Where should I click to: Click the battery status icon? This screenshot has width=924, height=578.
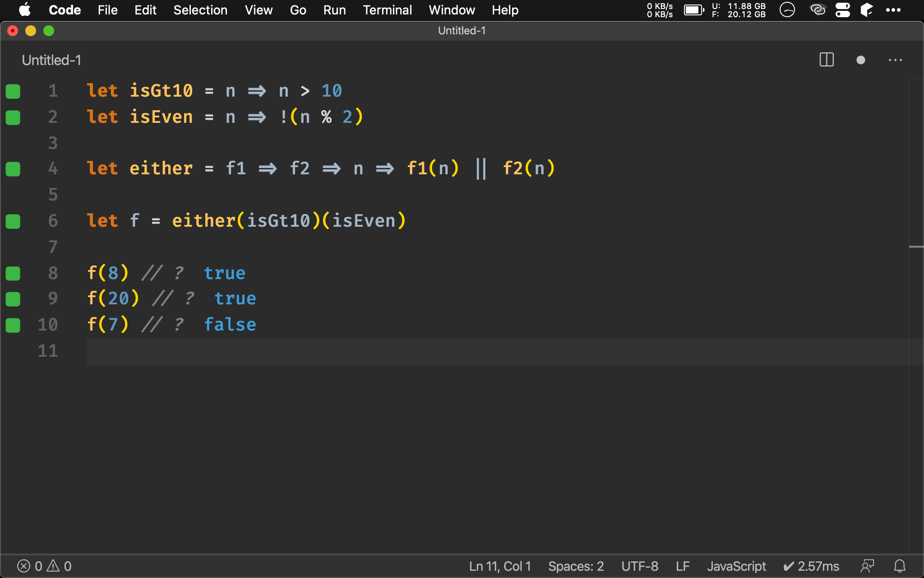(693, 9)
